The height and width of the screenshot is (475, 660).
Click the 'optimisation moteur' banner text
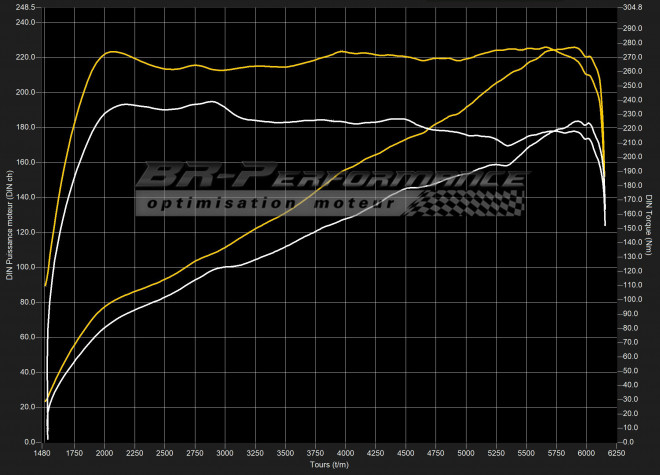pos(271,203)
